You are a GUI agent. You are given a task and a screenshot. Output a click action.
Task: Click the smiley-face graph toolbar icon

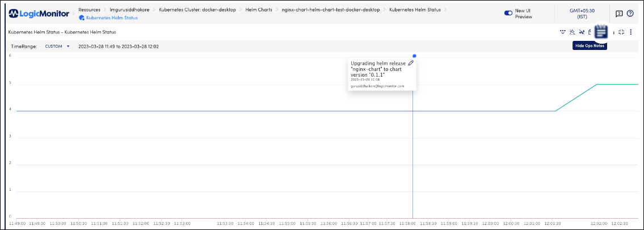click(x=562, y=32)
